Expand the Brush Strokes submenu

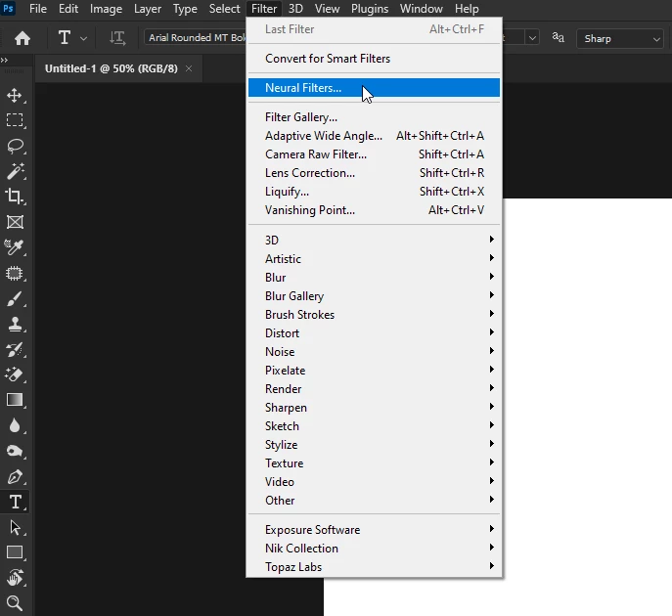coord(374,315)
